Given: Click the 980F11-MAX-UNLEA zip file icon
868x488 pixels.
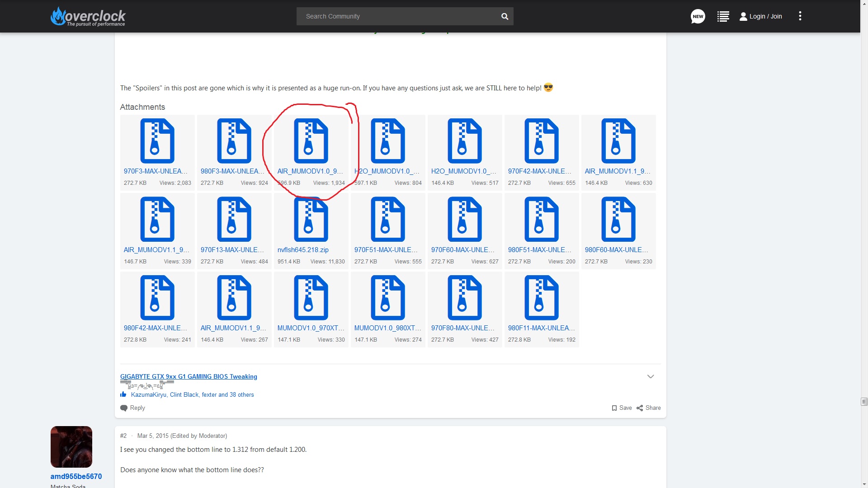Looking at the screenshot, I should click(541, 297).
